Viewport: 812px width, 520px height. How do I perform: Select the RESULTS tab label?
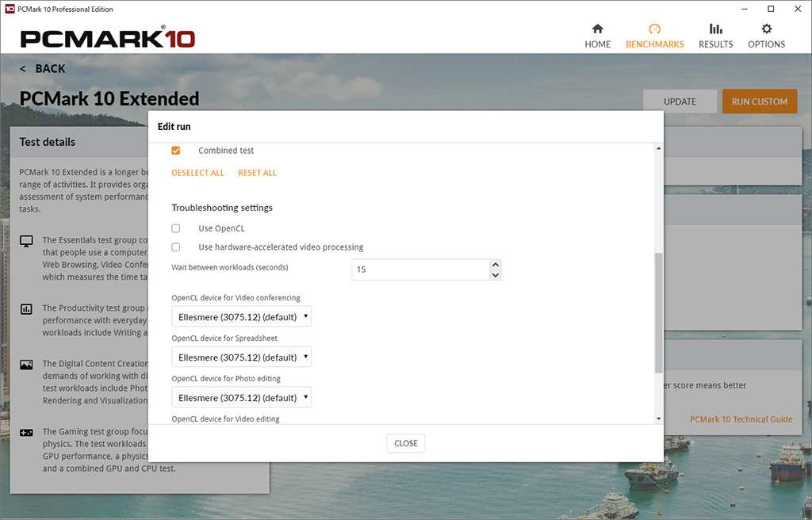(x=716, y=44)
